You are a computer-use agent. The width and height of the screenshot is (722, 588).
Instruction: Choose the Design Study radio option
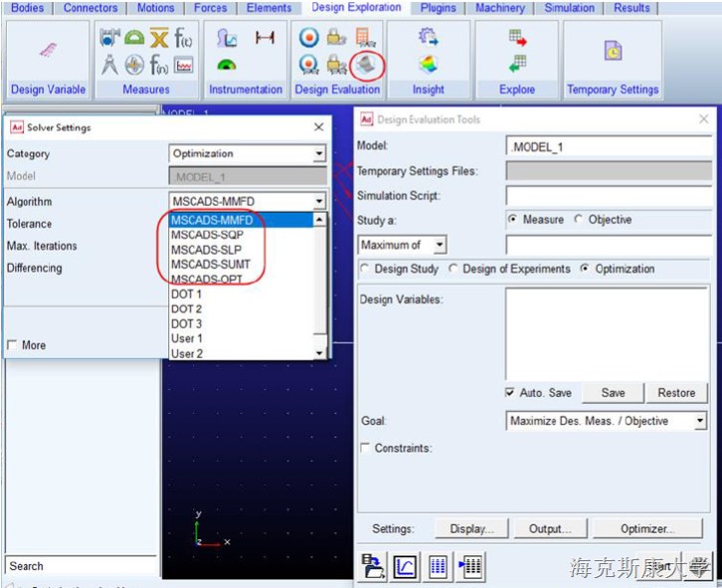pos(365,269)
